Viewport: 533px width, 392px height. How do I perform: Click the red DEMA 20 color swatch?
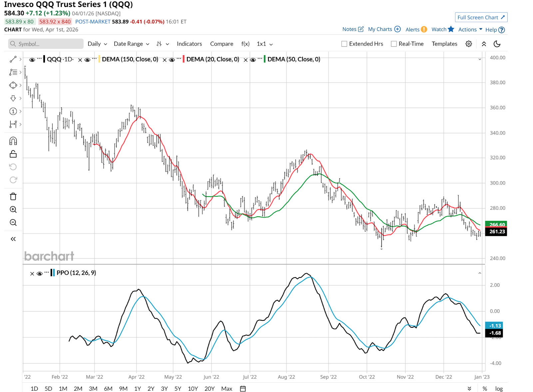(184, 59)
